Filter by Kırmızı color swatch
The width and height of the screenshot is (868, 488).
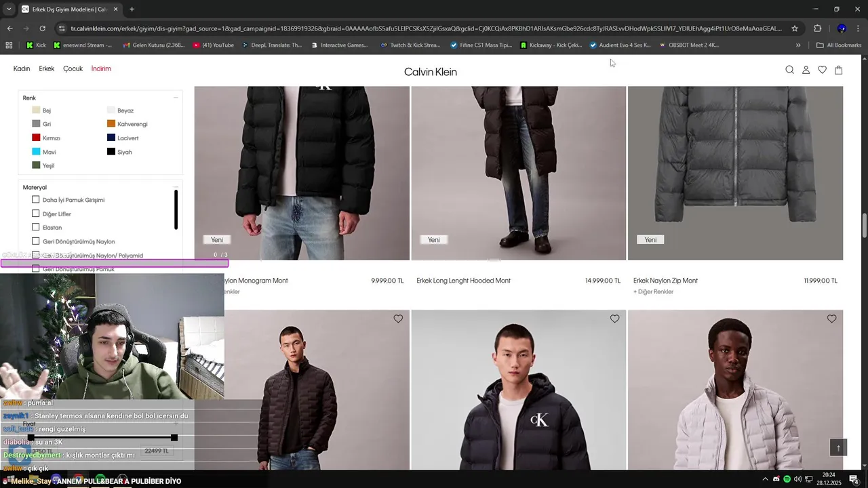click(x=36, y=138)
